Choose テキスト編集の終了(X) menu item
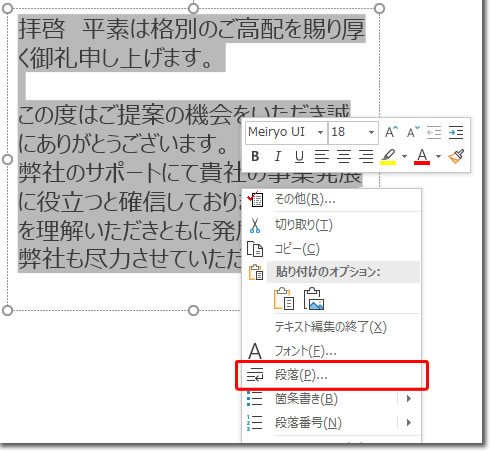The image size is (490, 451). [331, 327]
